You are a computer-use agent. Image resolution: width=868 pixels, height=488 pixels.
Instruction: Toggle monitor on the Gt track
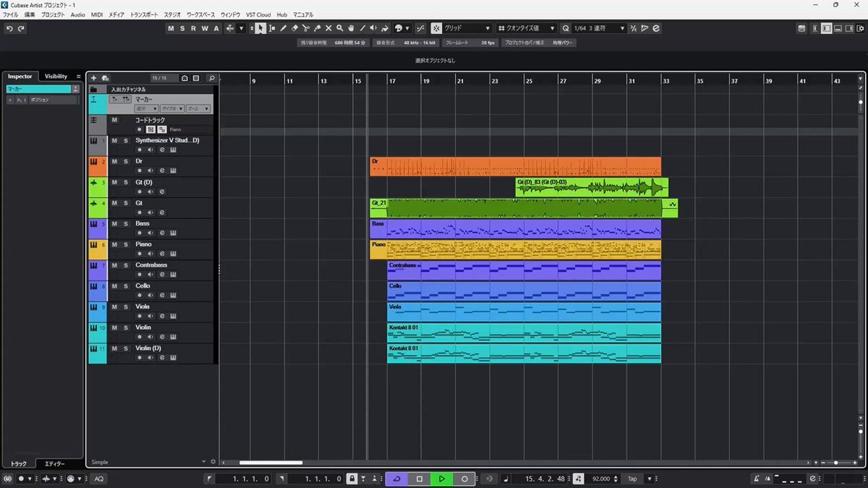tap(150, 212)
